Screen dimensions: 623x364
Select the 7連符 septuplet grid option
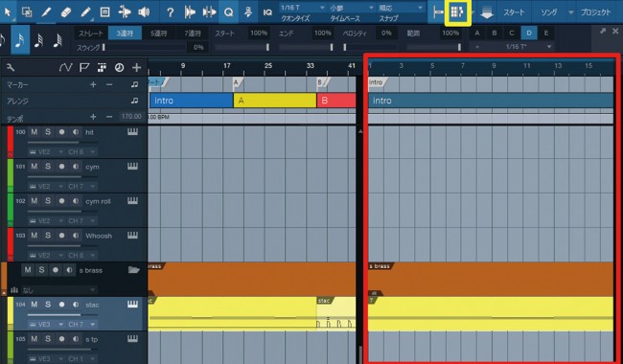pos(193,34)
